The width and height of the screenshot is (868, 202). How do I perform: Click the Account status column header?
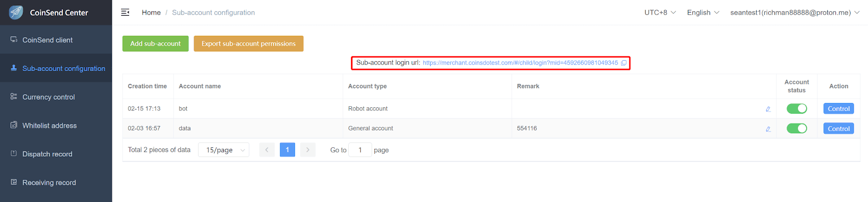click(796, 86)
